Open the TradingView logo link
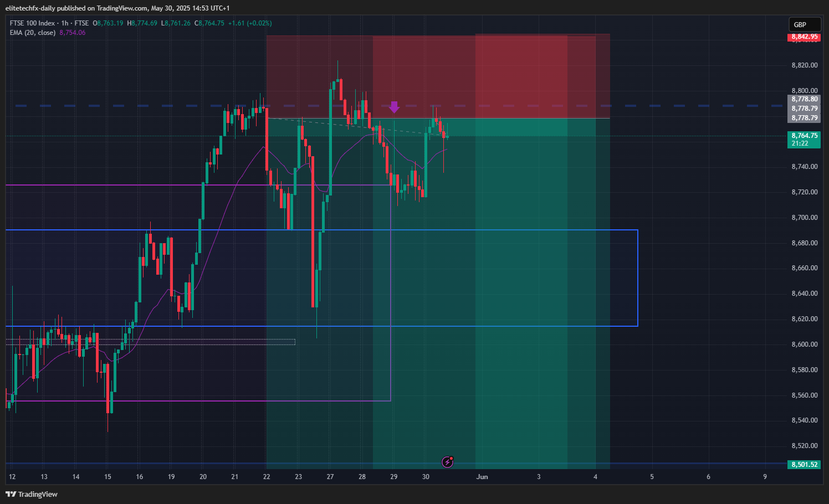Screen dimensions: 829x504 point(32,494)
